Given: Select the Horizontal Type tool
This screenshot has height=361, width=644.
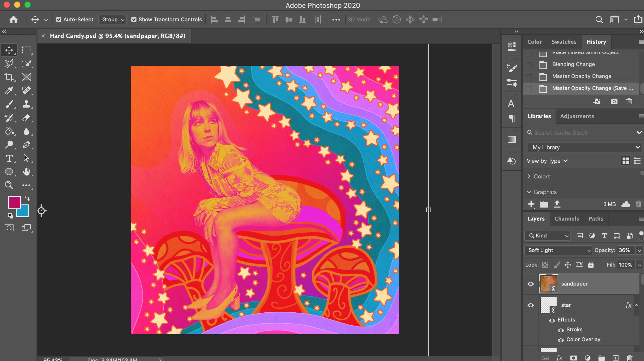Looking at the screenshot, I should pyautogui.click(x=9, y=158).
